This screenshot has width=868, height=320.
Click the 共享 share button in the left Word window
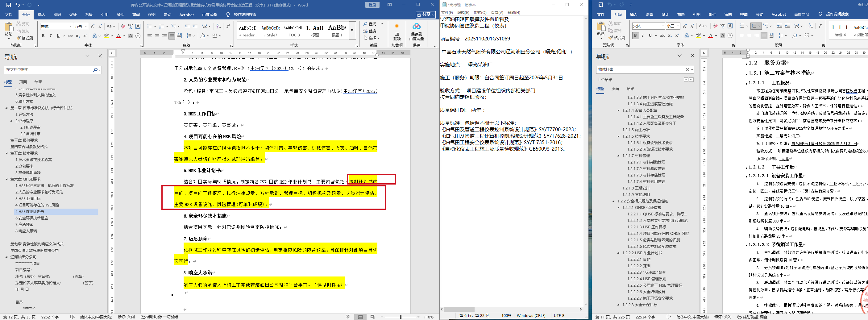(x=426, y=15)
